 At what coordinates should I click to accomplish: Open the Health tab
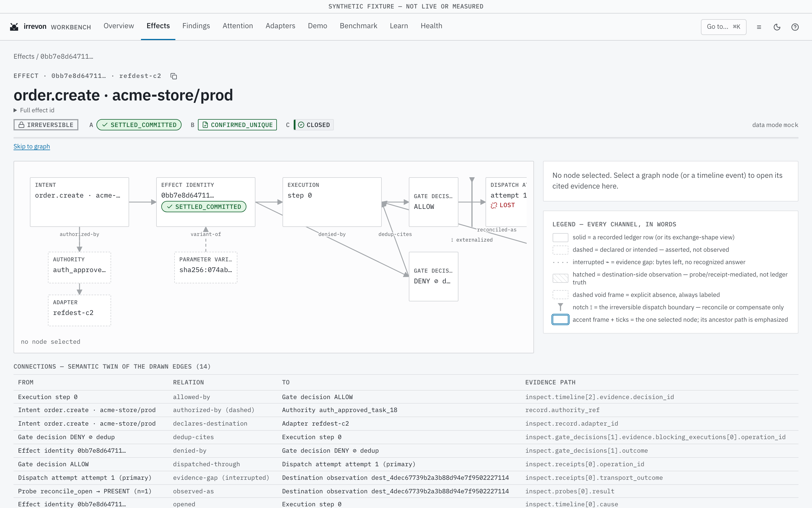click(431, 26)
